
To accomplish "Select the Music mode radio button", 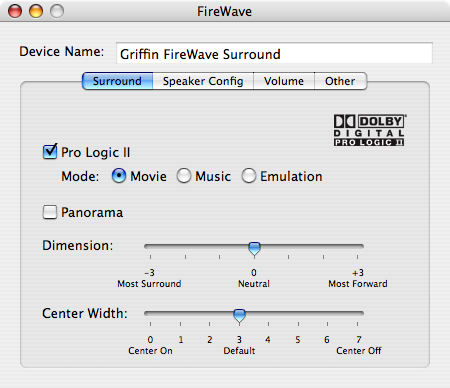I will [184, 176].
